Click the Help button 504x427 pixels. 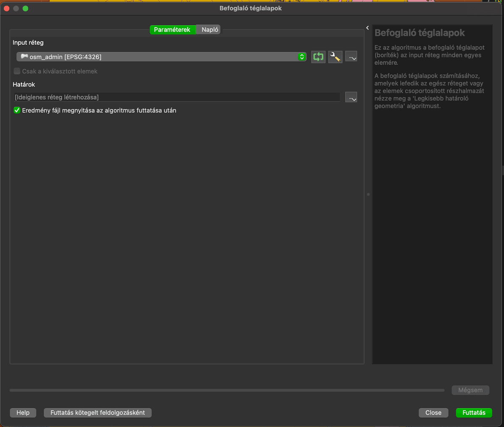pyautogui.click(x=23, y=413)
